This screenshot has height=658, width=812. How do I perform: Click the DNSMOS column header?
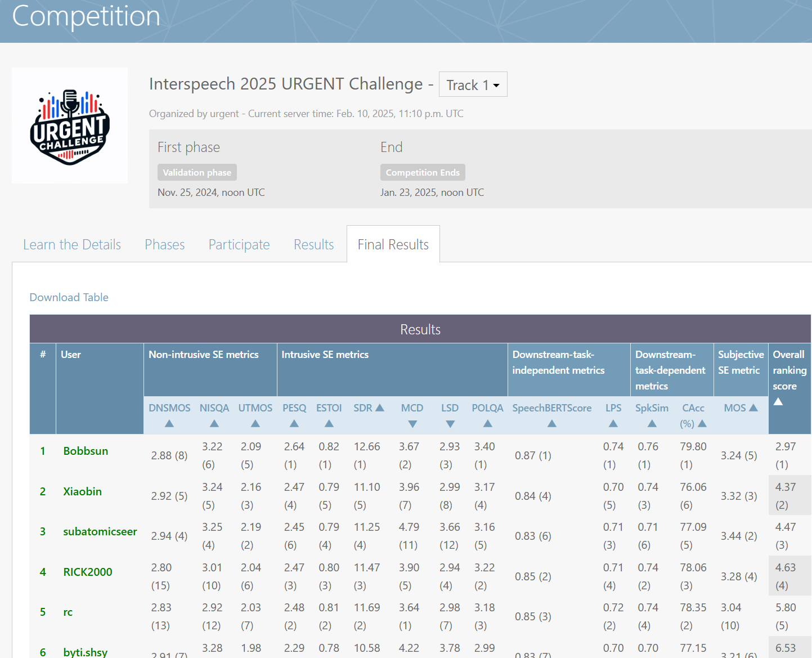pos(169,408)
